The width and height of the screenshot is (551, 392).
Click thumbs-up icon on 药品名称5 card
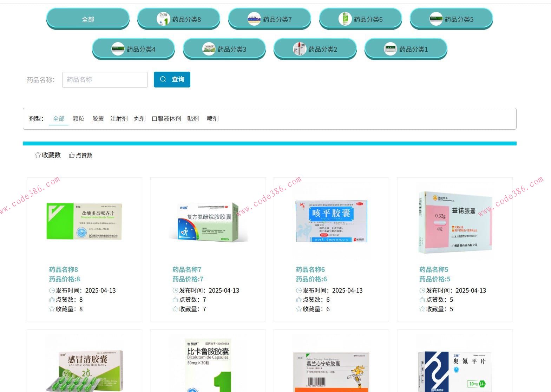pos(422,300)
